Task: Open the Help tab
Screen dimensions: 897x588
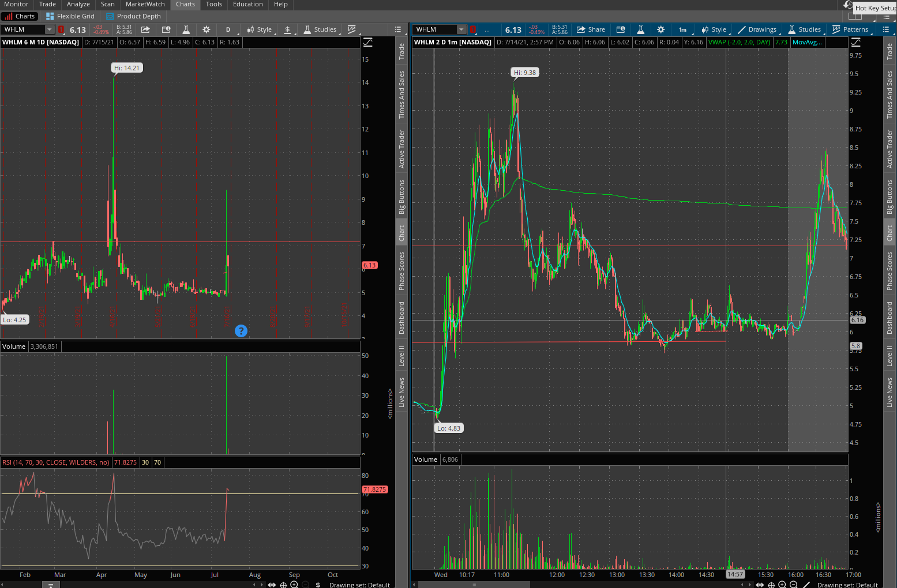Action: (x=281, y=4)
